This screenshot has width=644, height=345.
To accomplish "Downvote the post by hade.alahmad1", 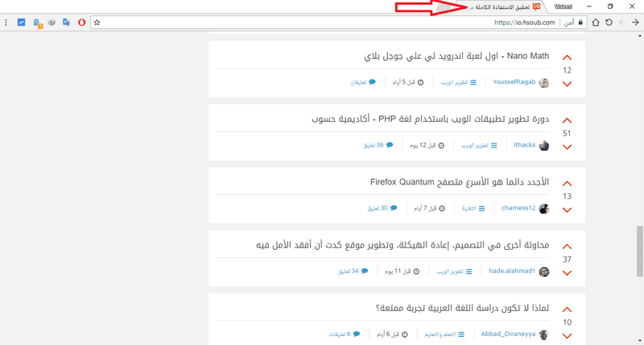I will tap(567, 272).
